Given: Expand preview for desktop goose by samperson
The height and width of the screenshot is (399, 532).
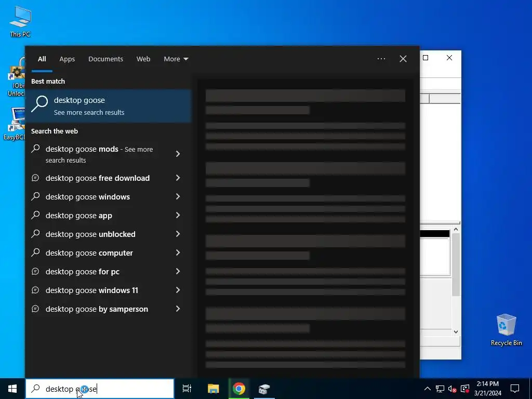Looking at the screenshot, I should (x=178, y=309).
